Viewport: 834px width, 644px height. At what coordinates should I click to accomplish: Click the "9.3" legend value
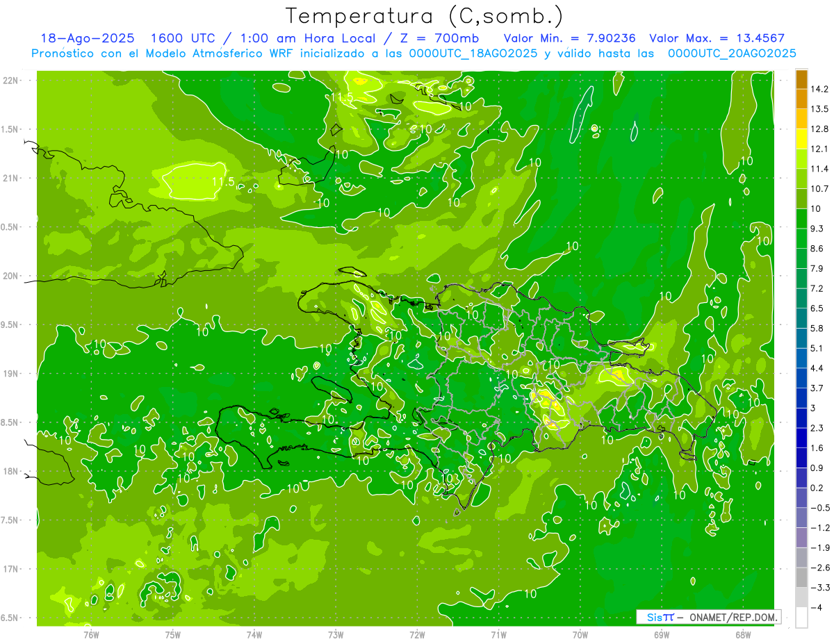pyautogui.click(x=817, y=229)
